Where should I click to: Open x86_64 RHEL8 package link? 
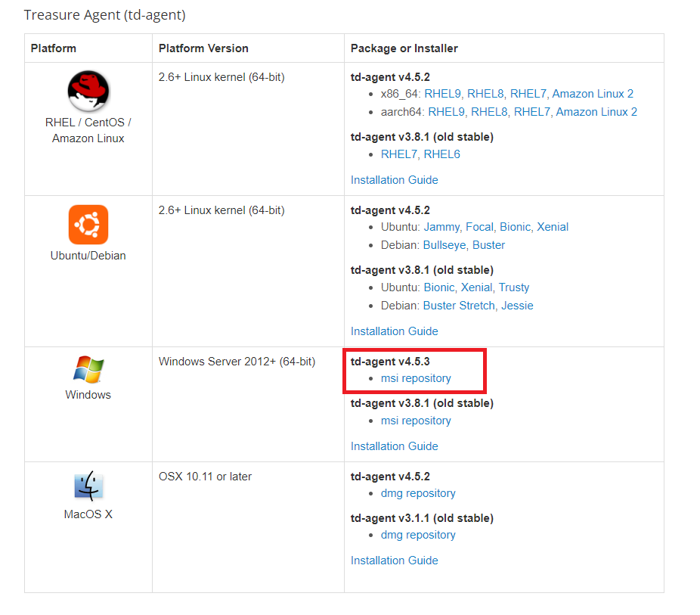(x=485, y=94)
